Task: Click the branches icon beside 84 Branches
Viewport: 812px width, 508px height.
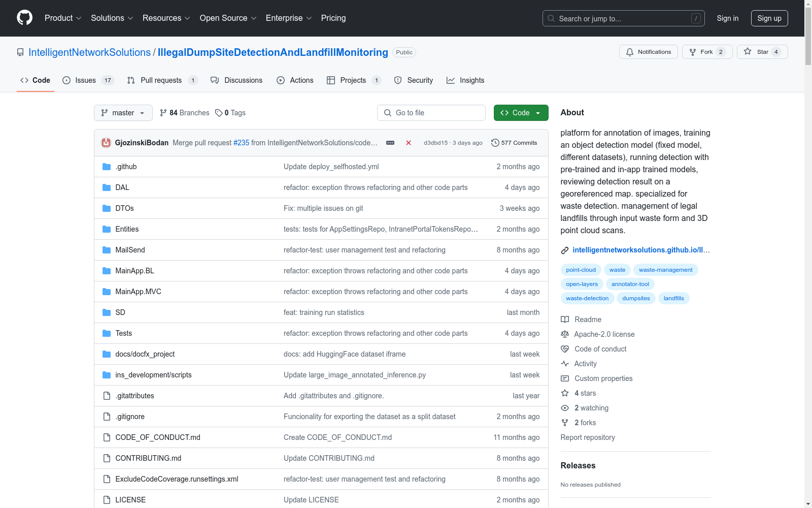Action: tap(163, 113)
